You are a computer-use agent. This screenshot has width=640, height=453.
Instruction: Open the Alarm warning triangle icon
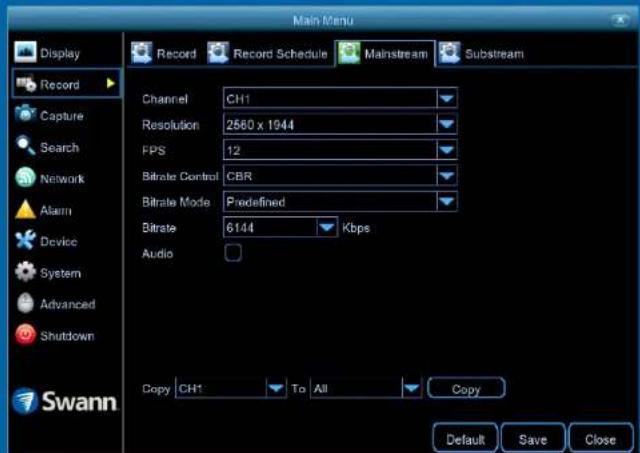coord(25,209)
